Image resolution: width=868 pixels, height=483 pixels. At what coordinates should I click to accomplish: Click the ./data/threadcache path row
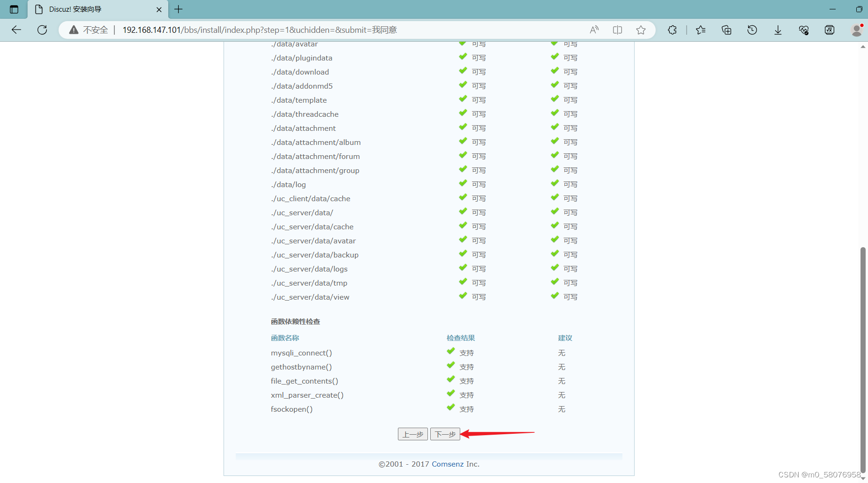pos(305,114)
